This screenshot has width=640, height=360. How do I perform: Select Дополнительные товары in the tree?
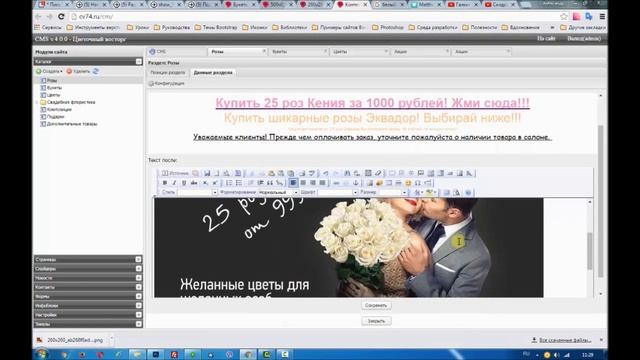point(71,124)
